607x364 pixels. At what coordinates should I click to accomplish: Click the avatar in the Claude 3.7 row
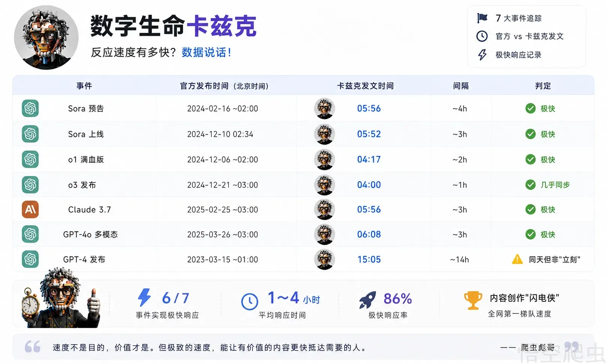coord(325,210)
